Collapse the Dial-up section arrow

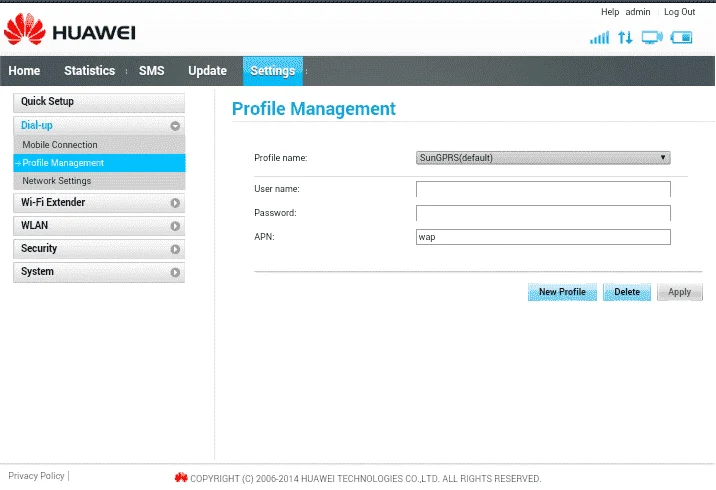point(175,126)
